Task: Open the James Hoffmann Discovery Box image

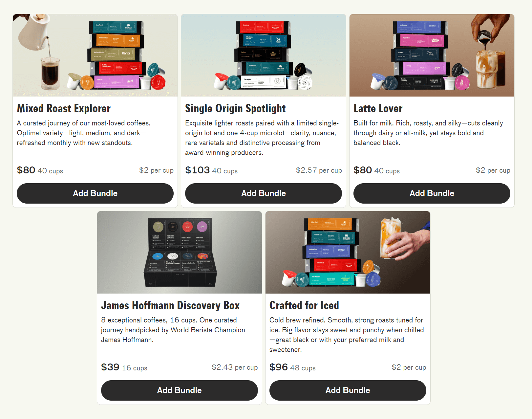Action: click(180, 252)
